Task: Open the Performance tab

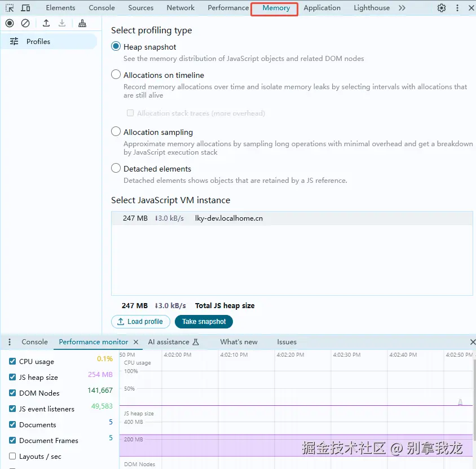Action: coord(228,8)
